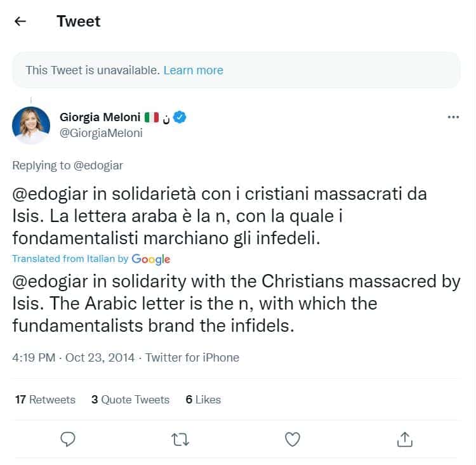
Task: Click the Learn more link
Action: (193, 70)
